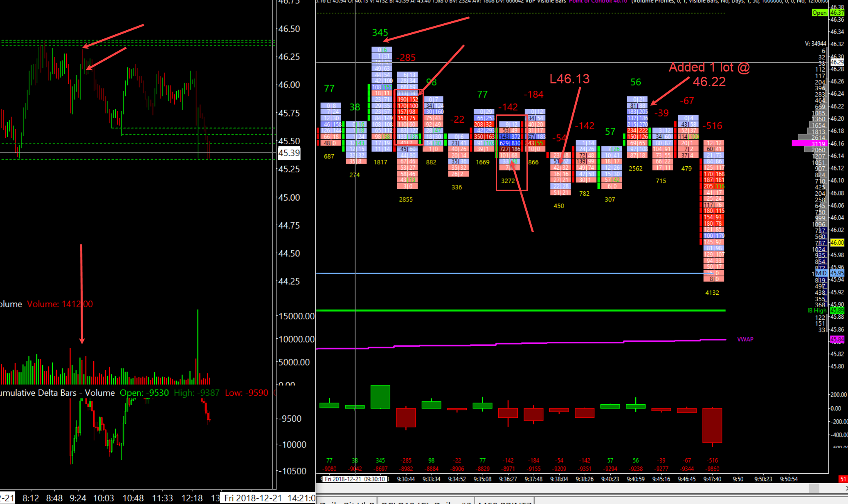848x504 pixels.
Task: Click the large red delta candle at 9:47:40
Action: [x=712, y=425]
